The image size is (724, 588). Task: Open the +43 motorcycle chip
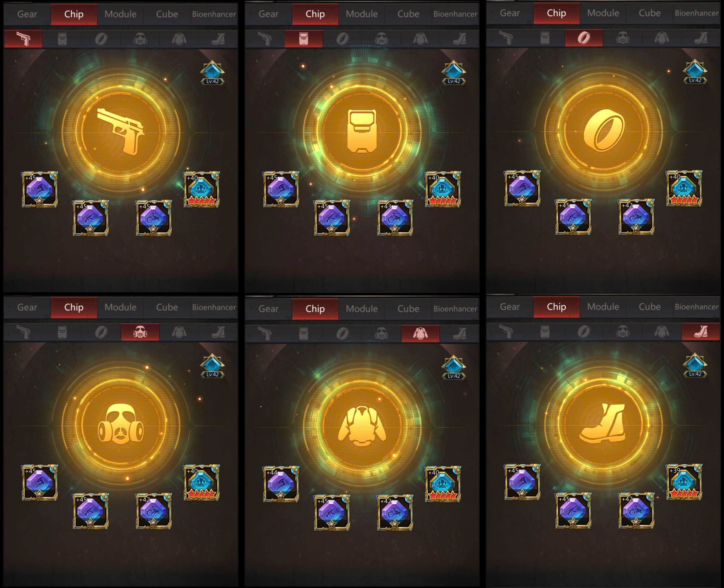395,217
